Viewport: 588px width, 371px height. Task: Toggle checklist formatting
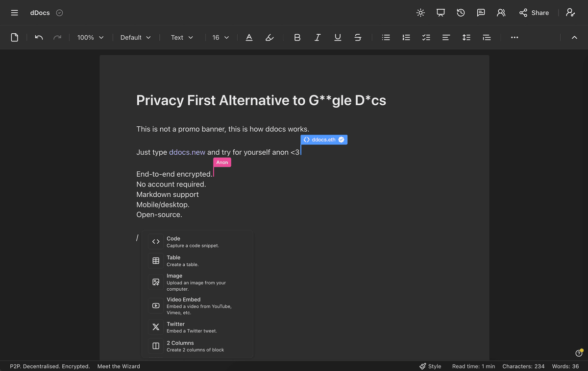point(426,37)
